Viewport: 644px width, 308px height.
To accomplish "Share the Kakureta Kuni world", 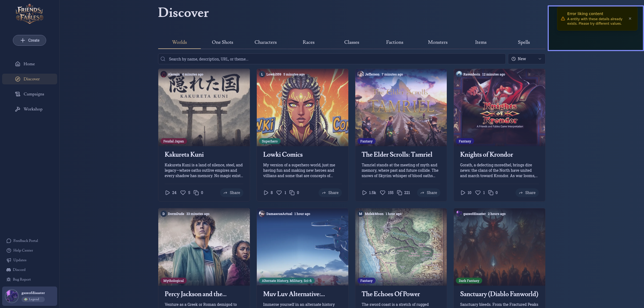I will [x=232, y=193].
